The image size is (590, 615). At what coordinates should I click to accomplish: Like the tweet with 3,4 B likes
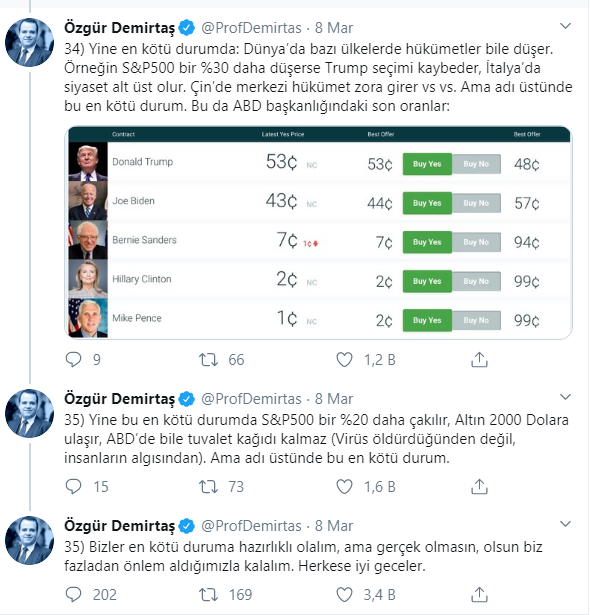point(344,595)
